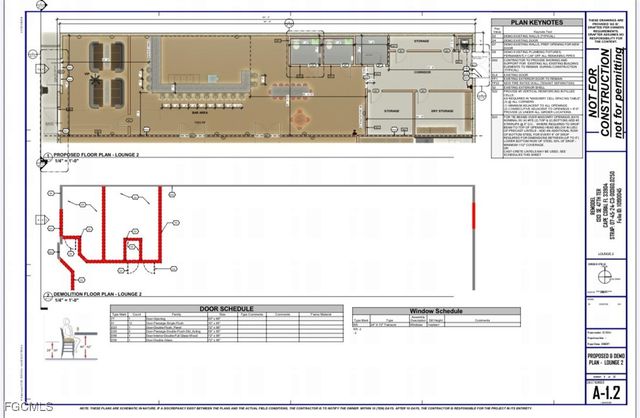The height and width of the screenshot is (418, 640).
Task: Select the Plan Keynotes table header
Action: [535, 21]
